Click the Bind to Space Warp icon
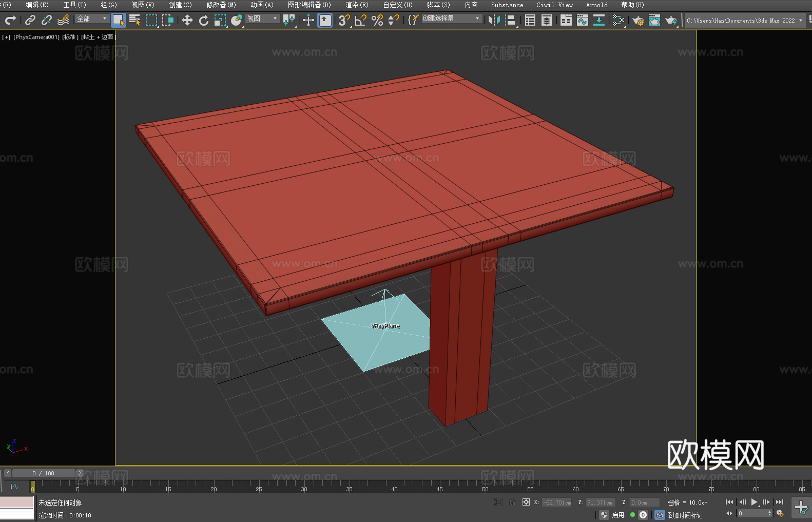Viewport: 812px width, 522px height. 63,20
